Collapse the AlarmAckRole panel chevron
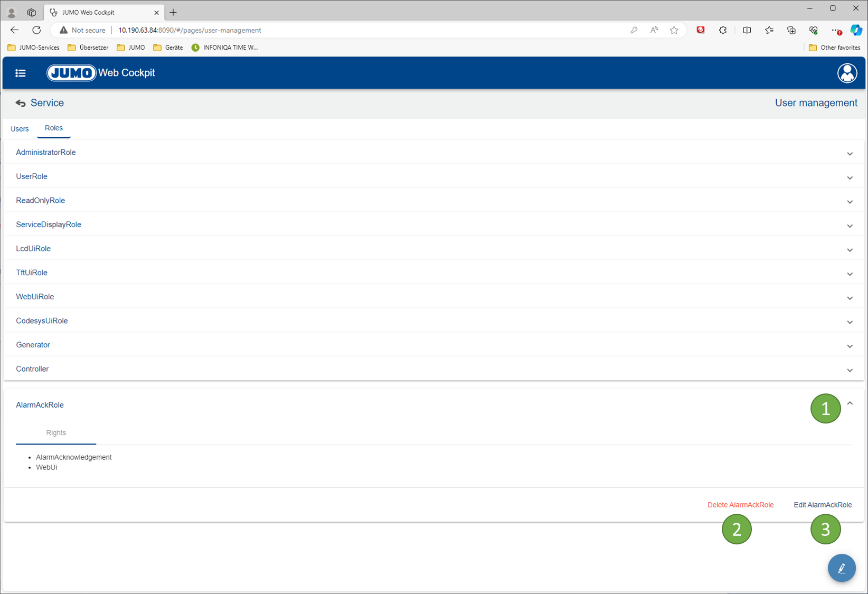 850,403
